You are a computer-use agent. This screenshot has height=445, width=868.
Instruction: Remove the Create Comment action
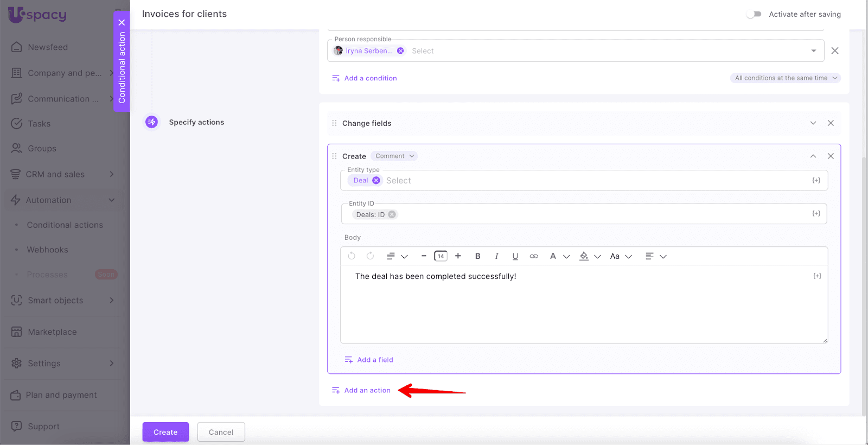(x=831, y=156)
